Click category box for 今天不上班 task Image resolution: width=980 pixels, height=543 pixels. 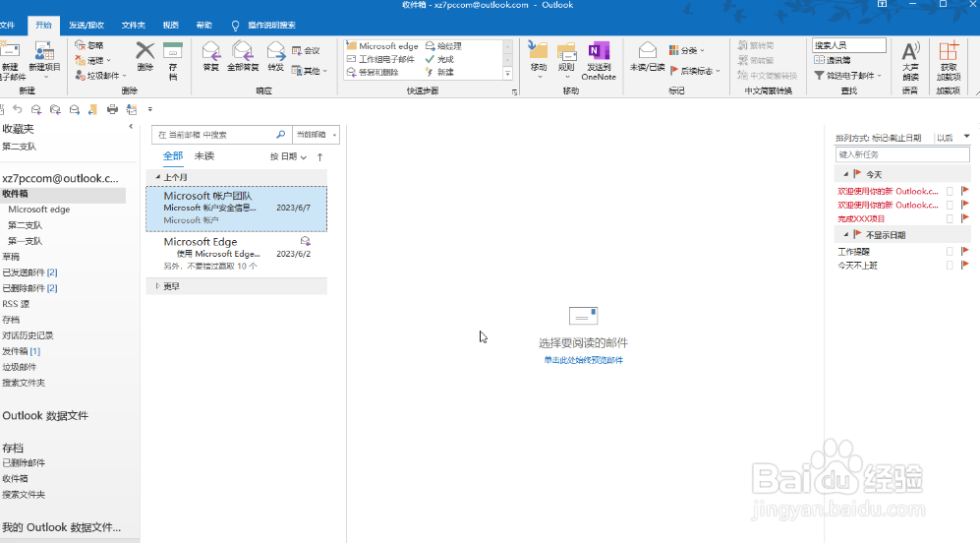click(950, 265)
